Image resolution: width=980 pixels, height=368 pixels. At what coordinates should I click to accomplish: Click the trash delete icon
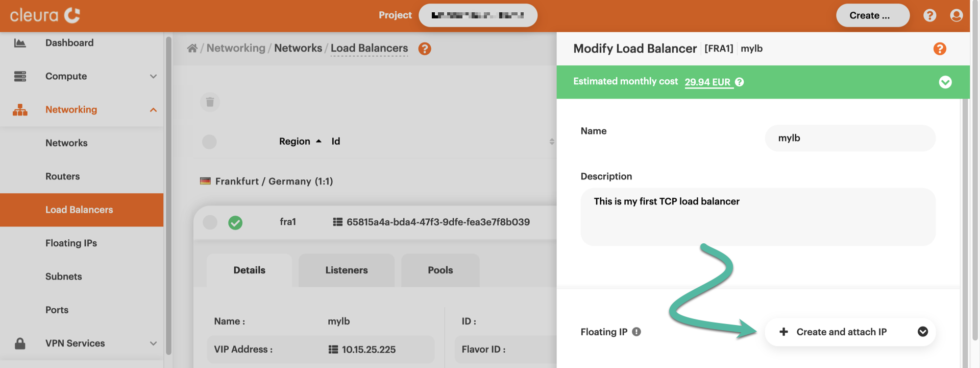point(210,102)
